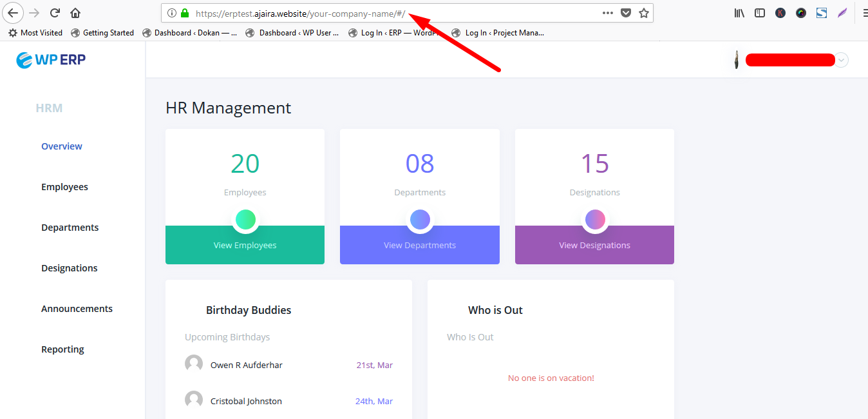The image size is (868, 419).
Task: Click the blue S extension icon
Action: (x=822, y=13)
